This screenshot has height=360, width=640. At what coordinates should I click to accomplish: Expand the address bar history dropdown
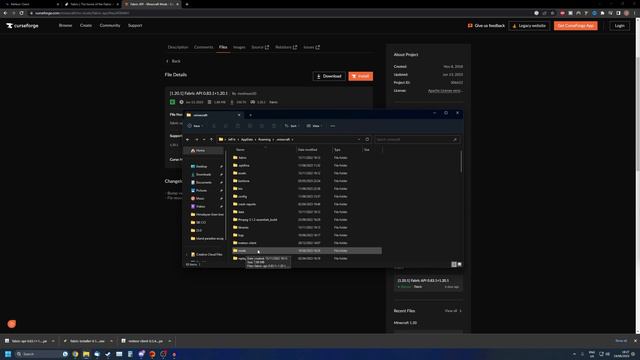[x=359, y=140]
